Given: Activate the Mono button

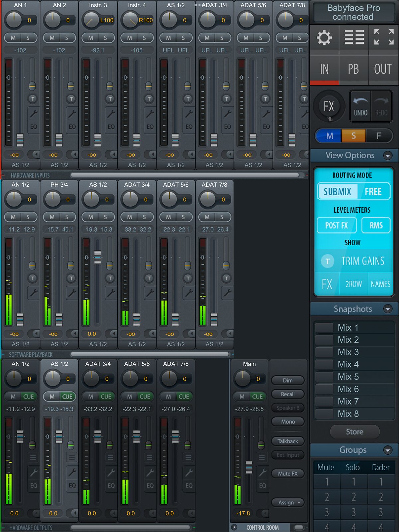Looking at the screenshot, I should click(x=288, y=422).
